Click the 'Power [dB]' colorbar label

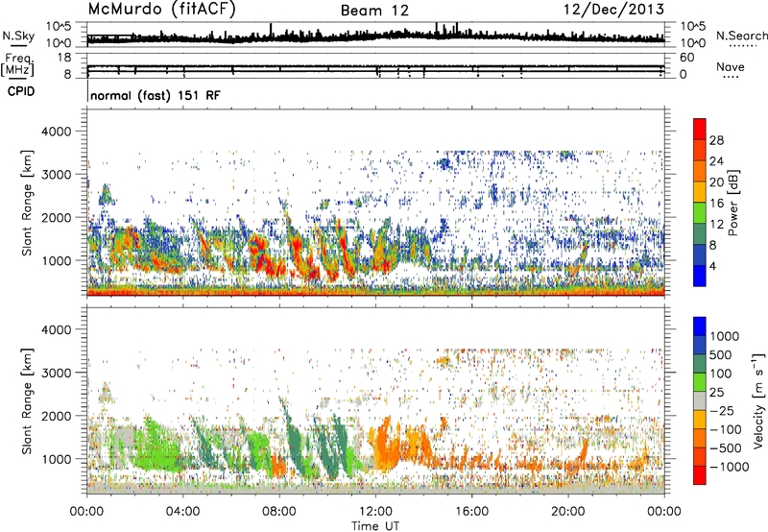click(x=732, y=203)
